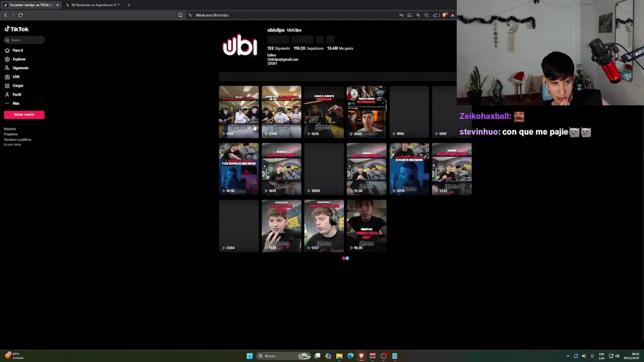Show hidden system tray icons
The image size is (644, 362).
click(x=568, y=356)
